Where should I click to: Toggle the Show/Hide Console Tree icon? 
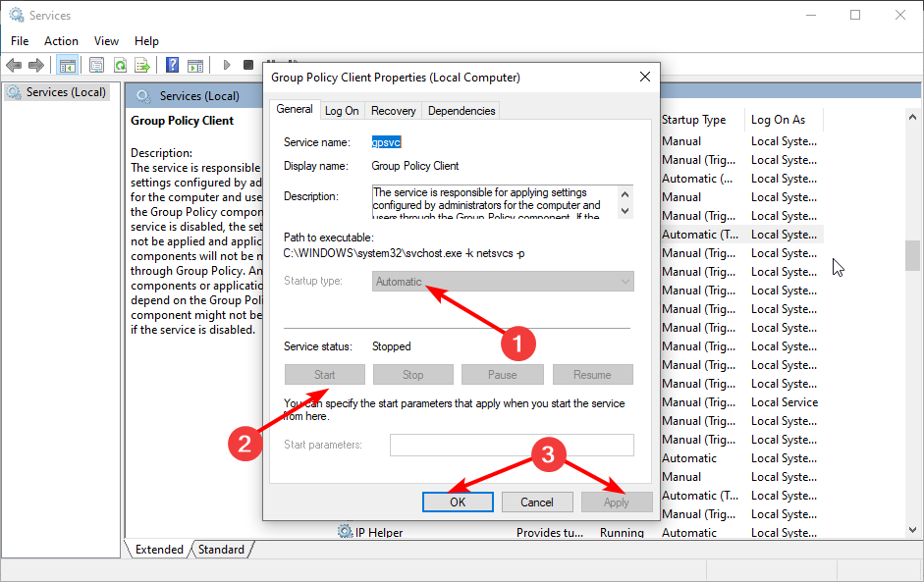pyautogui.click(x=67, y=65)
